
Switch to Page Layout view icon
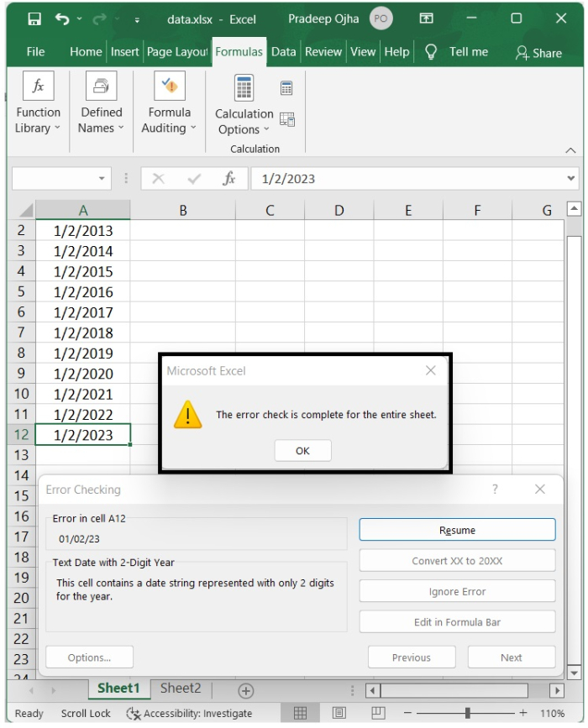click(x=339, y=713)
